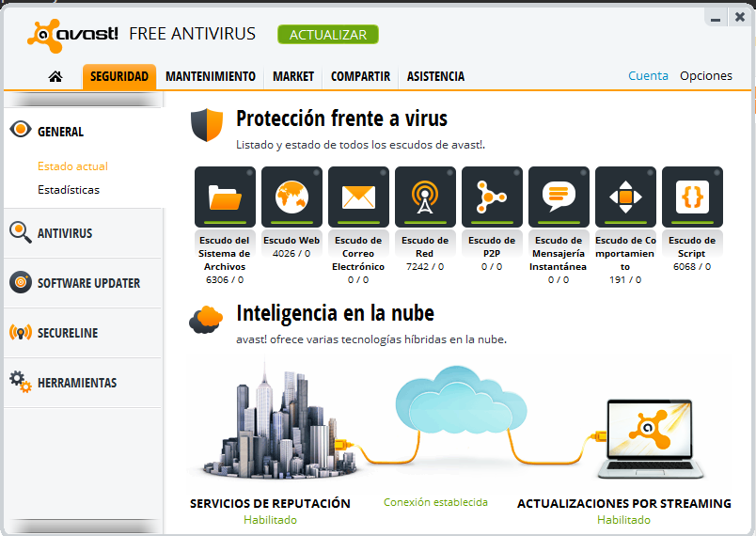Click the 6306 / 0 file shield count
The image size is (756, 536).
[225, 279]
